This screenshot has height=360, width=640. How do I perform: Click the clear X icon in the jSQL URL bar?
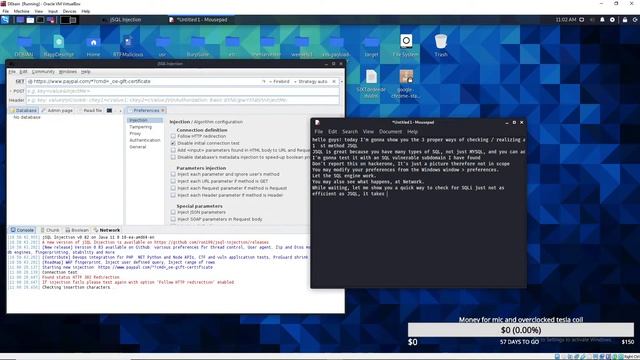[334, 82]
